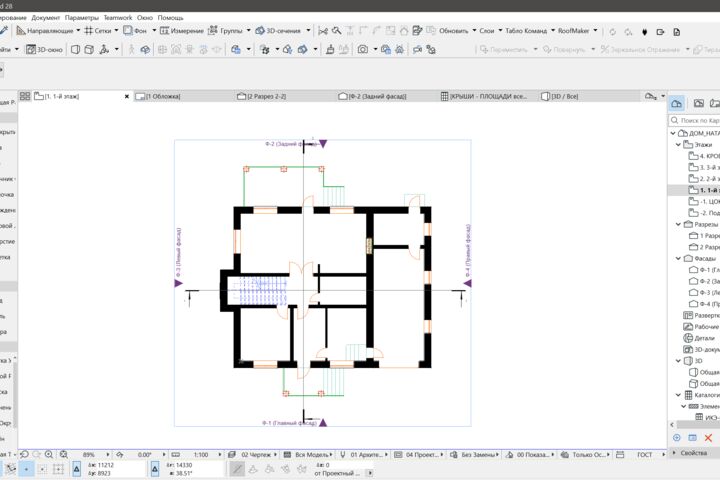Toggle the Сетки grid icon
This screenshot has height=480, width=720.
[x=89, y=31]
